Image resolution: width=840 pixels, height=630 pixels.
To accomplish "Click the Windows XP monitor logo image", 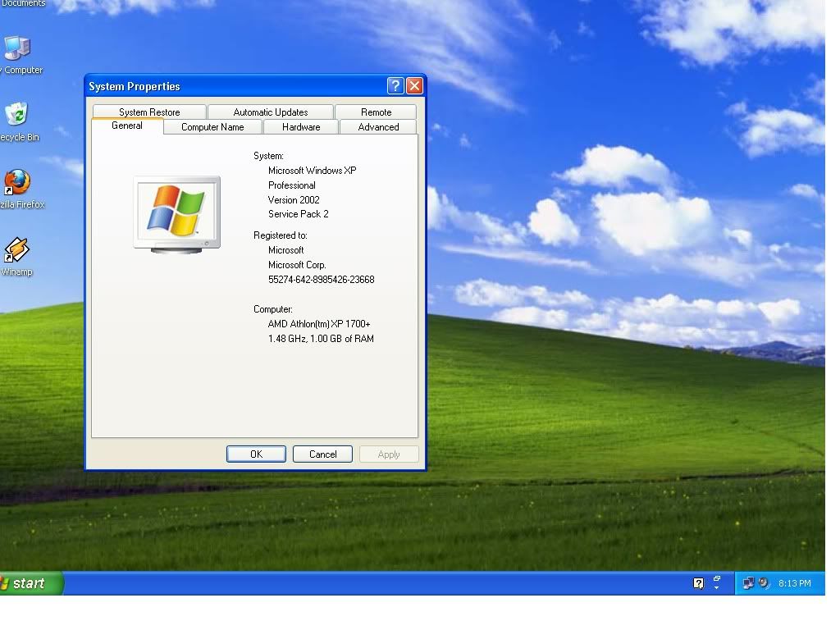I will coord(177,215).
